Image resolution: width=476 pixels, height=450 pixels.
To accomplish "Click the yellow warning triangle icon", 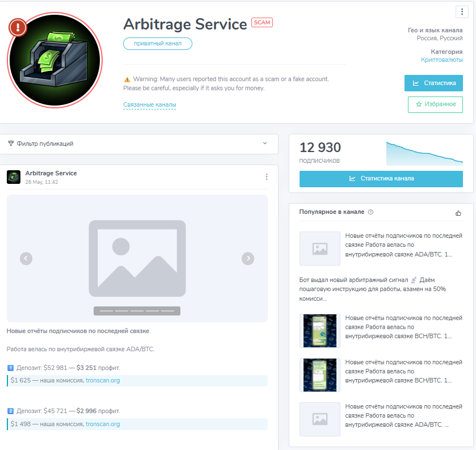I will 127,79.
